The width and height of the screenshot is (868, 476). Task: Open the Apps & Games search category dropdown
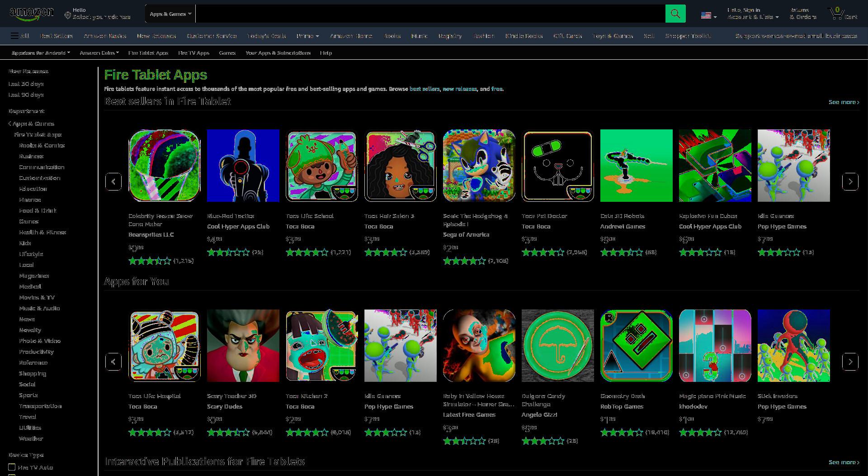(x=170, y=14)
